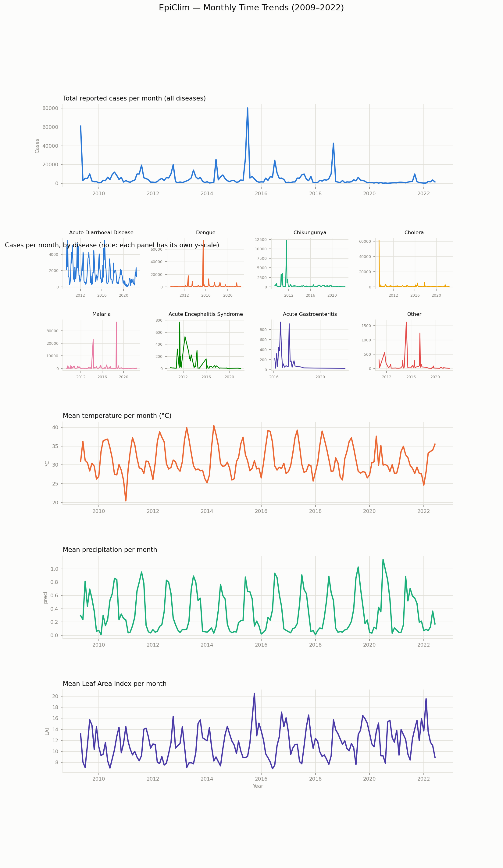The image size is (503, 868).
Task: Click 'Total reported cases per month (all diseases)' heading
Action: (x=134, y=98)
